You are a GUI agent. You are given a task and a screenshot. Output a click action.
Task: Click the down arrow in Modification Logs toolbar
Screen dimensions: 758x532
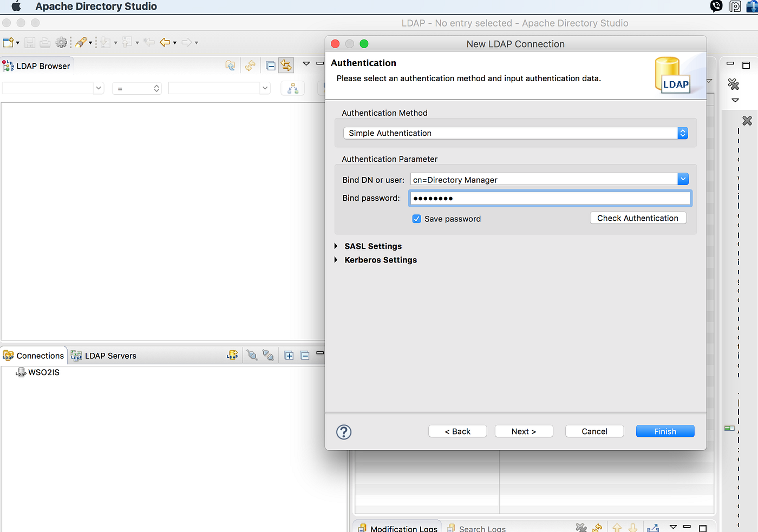pyautogui.click(x=633, y=528)
